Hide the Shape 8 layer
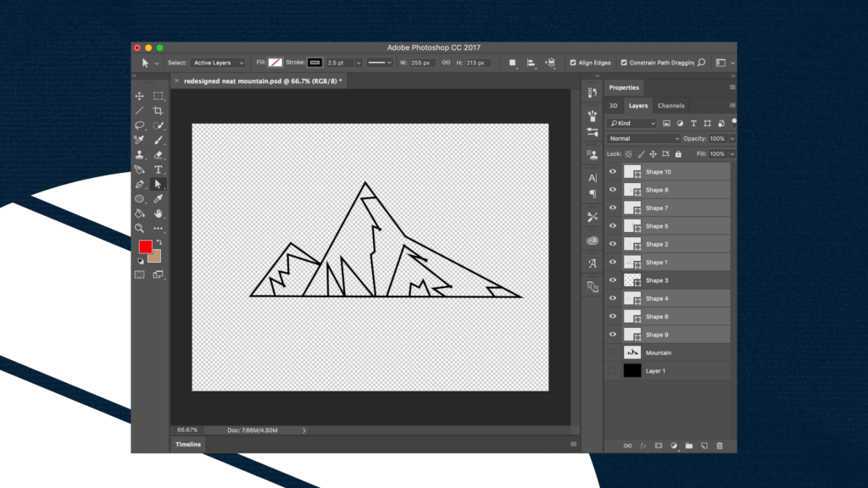868x488 pixels. 613,190
